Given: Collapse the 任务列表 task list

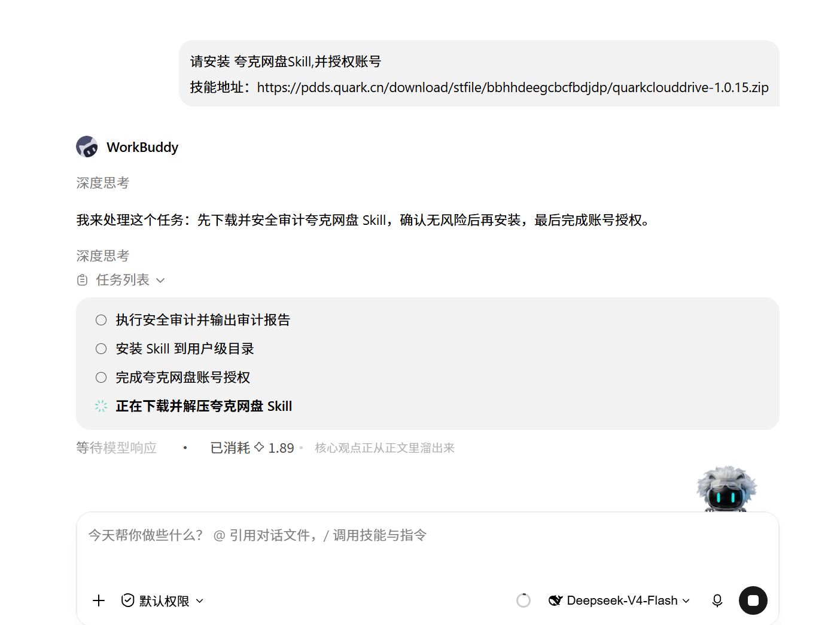Looking at the screenshot, I should [x=121, y=280].
